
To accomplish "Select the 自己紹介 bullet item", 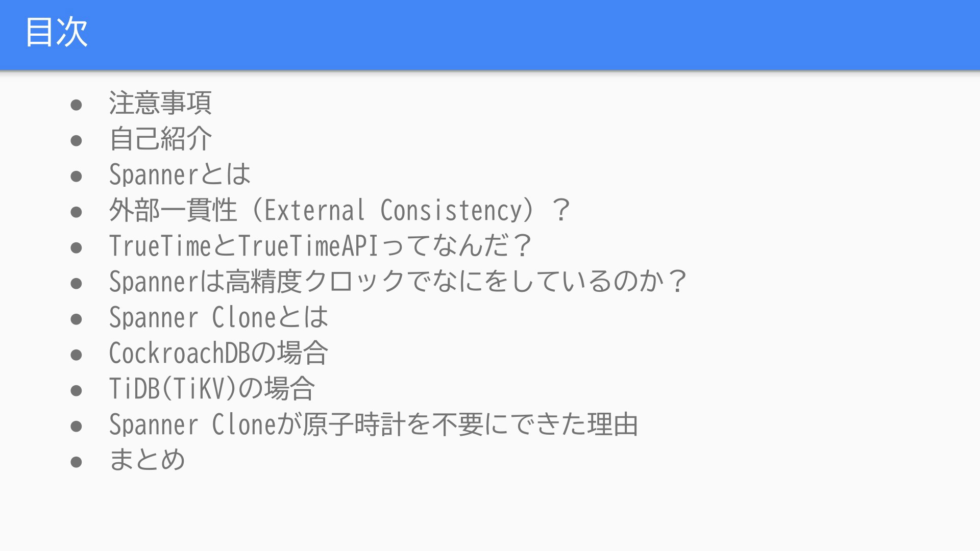I will point(160,139).
